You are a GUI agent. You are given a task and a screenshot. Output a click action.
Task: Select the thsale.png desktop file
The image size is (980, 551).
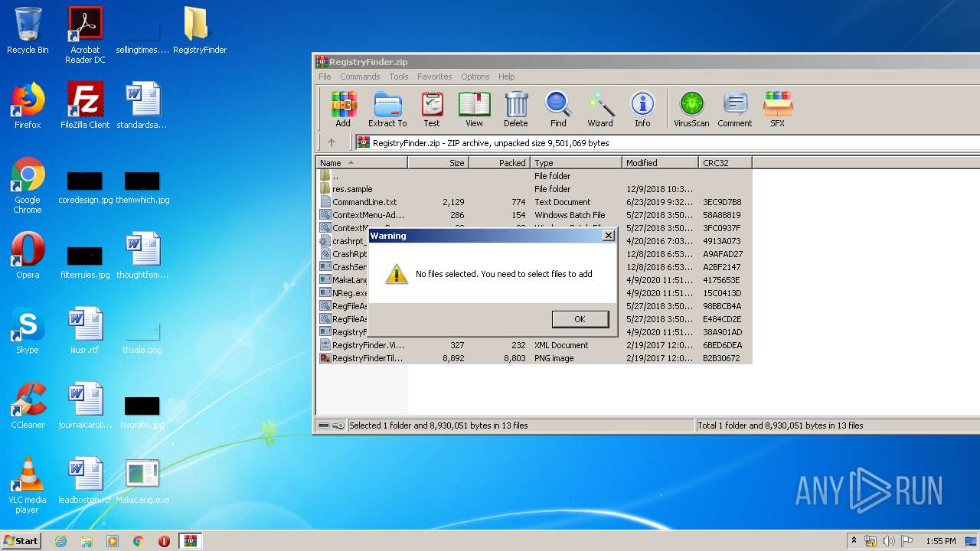pos(142,337)
